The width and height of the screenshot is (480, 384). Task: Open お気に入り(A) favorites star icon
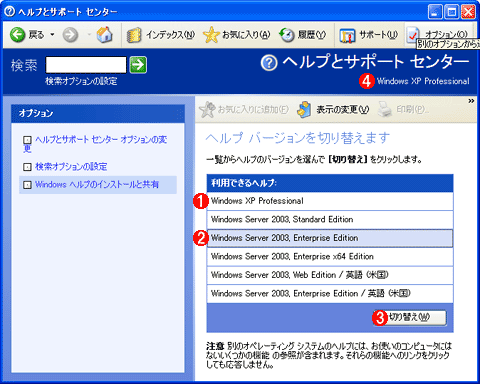211,35
